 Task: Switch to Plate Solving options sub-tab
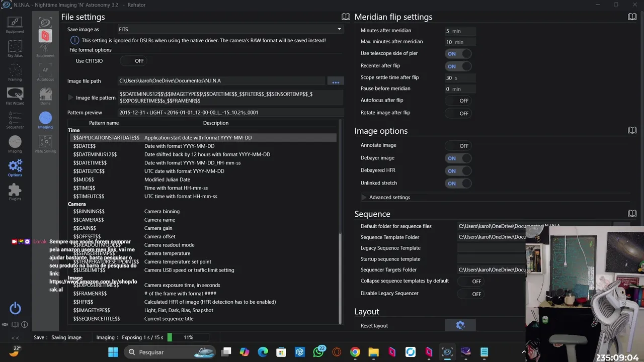(x=45, y=144)
